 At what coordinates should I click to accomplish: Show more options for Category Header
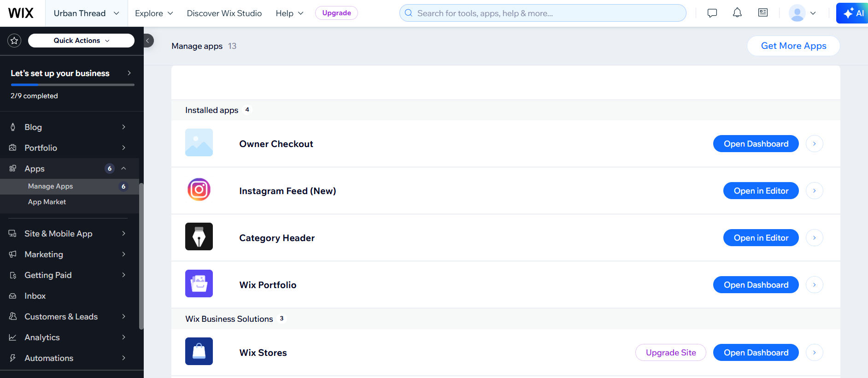pos(815,238)
